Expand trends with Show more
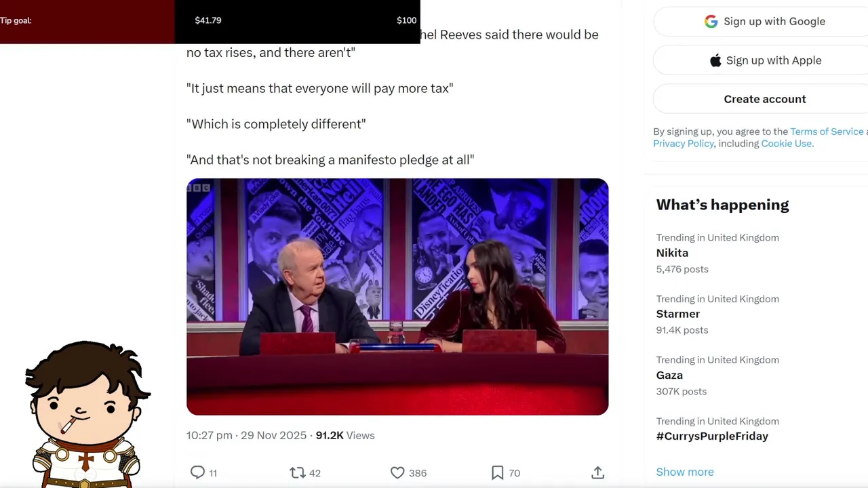Screen dimensions: 868x488 tap(685, 472)
